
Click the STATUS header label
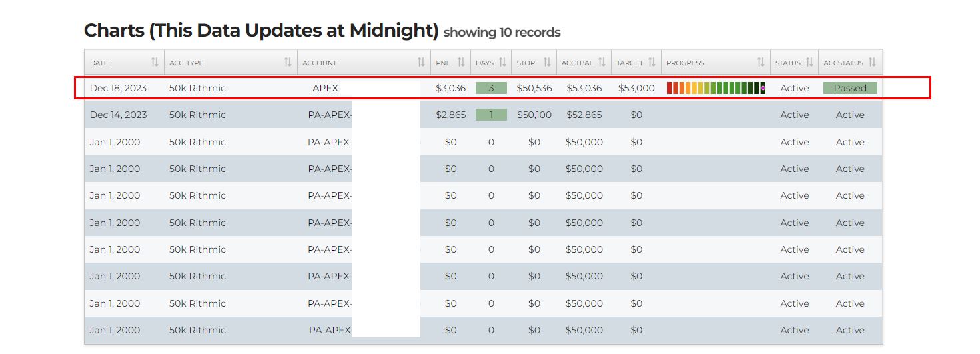tap(788, 63)
